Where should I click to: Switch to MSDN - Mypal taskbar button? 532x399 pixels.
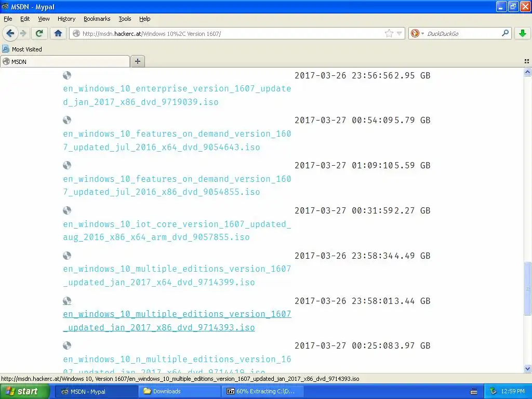[x=96, y=391]
